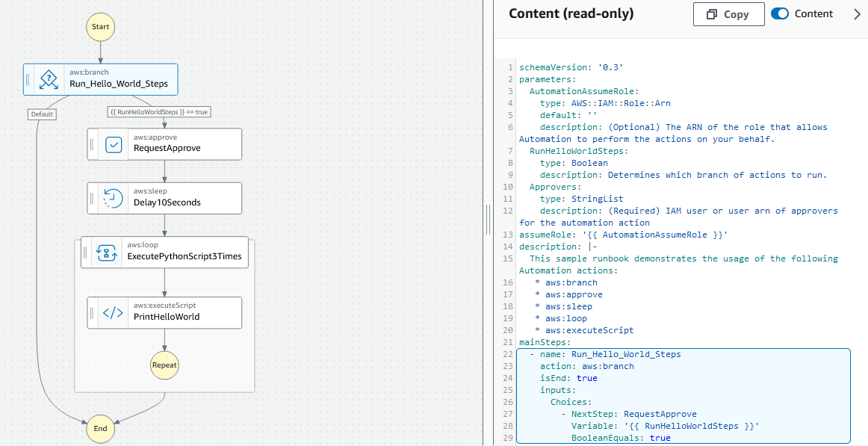This screenshot has height=446, width=868.
Task: Toggle the Content switch off
Action: pyautogui.click(x=780, y=14)
